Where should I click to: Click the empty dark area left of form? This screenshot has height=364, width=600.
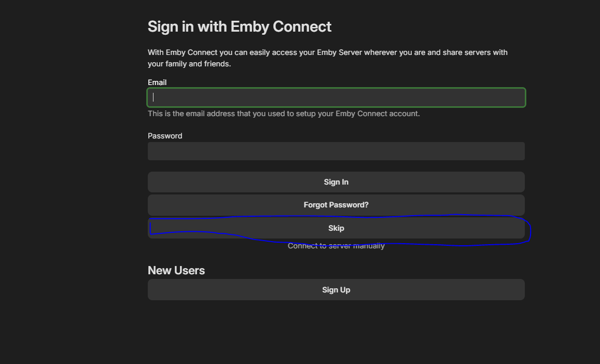tap(67, 181)
